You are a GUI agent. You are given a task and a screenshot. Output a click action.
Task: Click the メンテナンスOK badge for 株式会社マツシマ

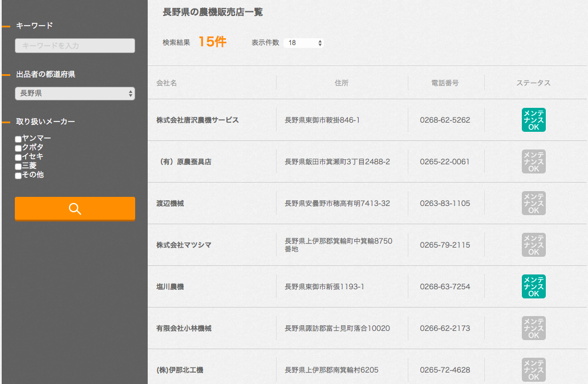click(x=533, y=245)
